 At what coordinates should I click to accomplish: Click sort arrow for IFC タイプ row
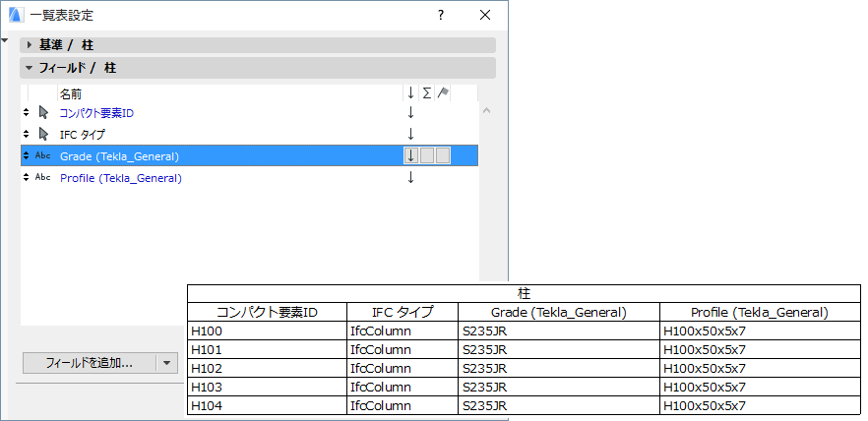point(411,134)
